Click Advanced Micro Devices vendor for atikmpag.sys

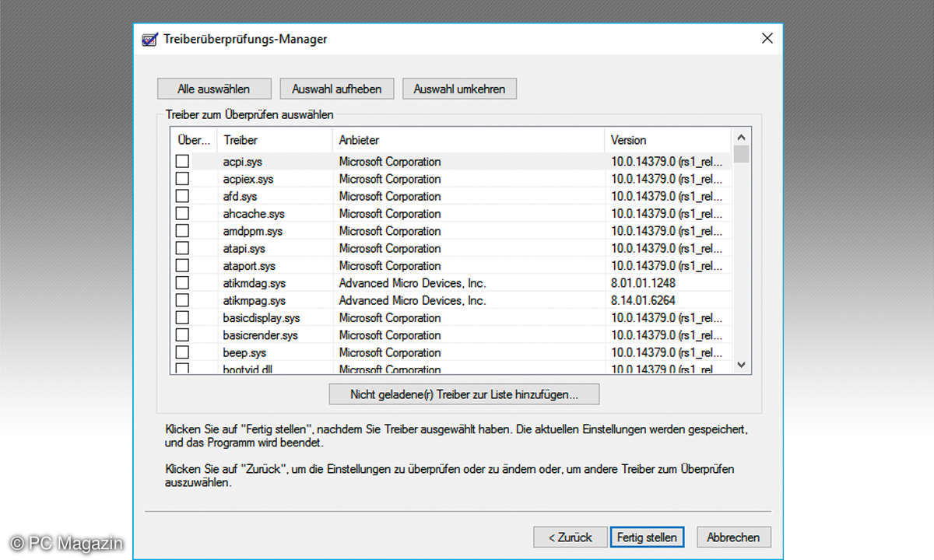[413, 300]
